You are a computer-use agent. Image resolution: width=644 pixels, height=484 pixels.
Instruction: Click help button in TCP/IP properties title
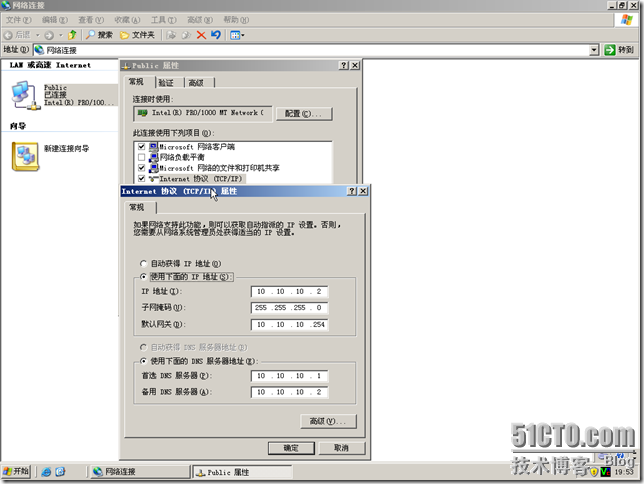pyautogui.click(x=352, y=191)
